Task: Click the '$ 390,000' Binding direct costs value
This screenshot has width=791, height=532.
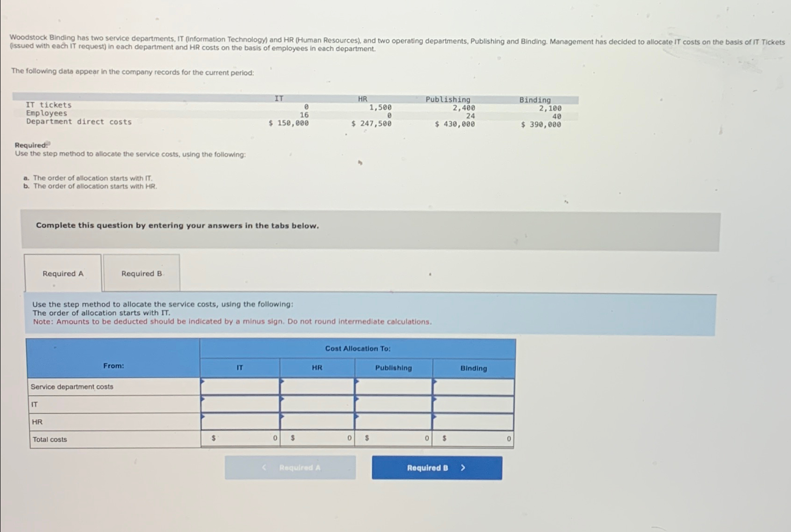Action: [541, 124]
